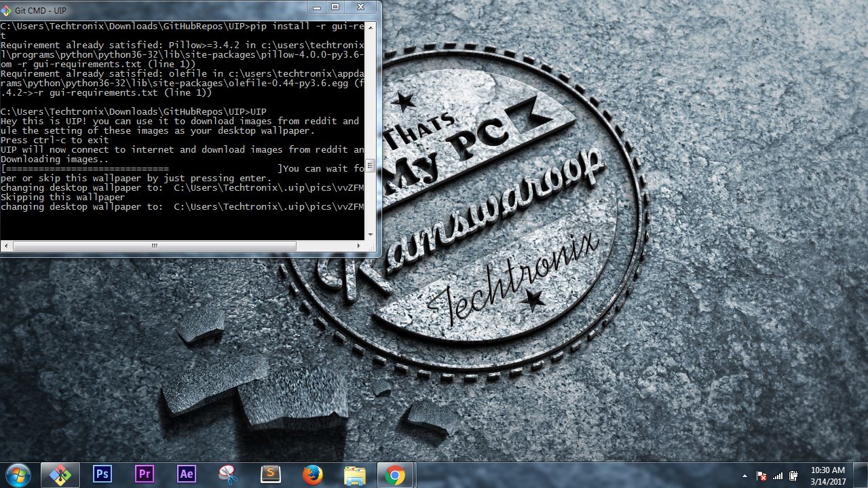This screenshot has height=488, width=868.
Task: Switch to Google Chrome on the taskbar
Action: 395,474
